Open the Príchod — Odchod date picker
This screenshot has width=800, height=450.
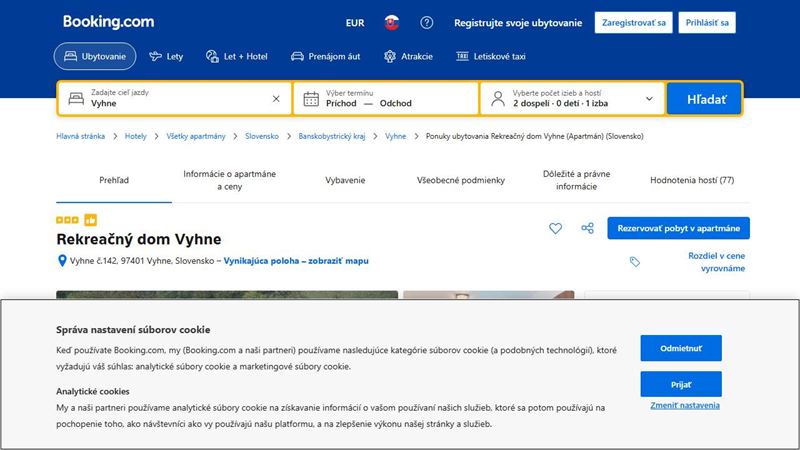pos(386,98)
